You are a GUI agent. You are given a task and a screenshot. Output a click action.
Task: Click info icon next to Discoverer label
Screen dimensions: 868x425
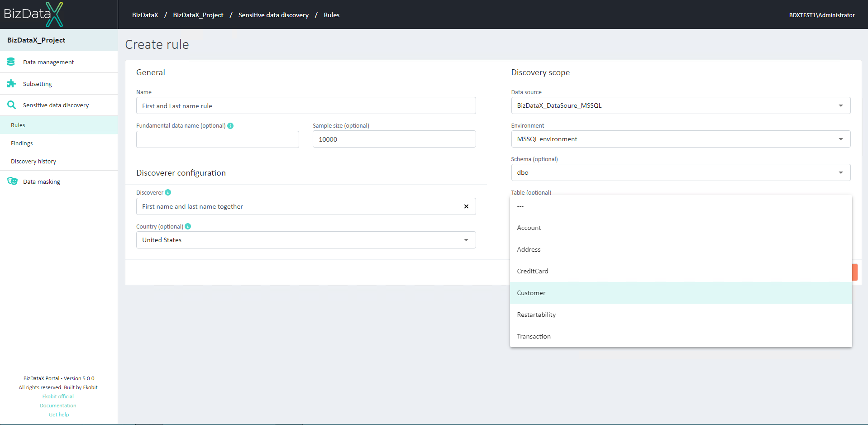168,192
